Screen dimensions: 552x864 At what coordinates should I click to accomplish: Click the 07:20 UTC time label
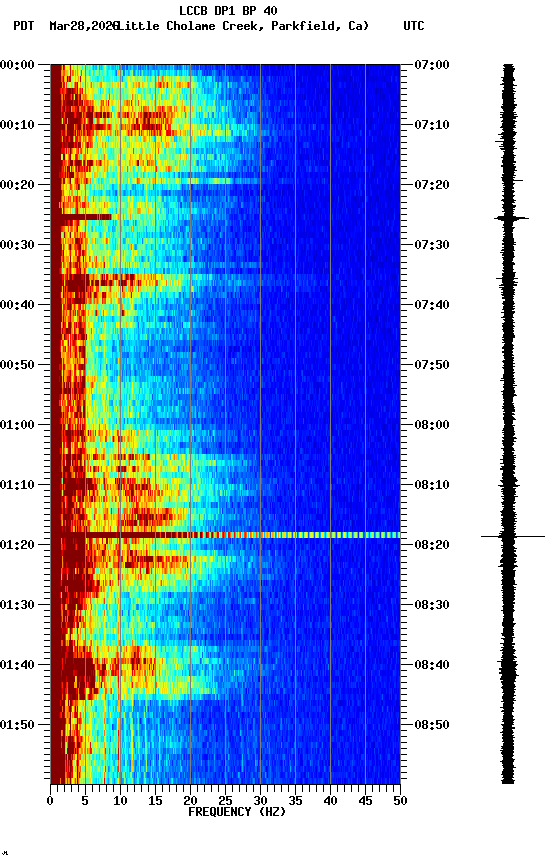coord(432,185)
